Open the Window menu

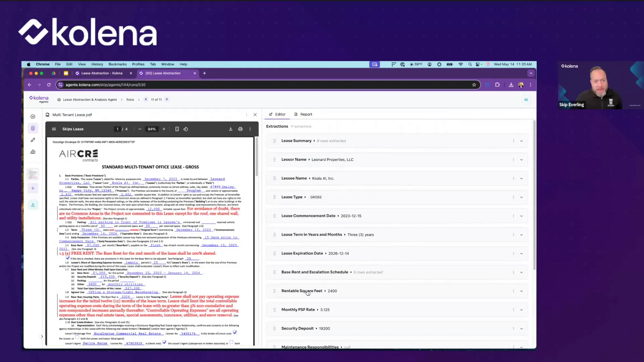tap(168, 64)
